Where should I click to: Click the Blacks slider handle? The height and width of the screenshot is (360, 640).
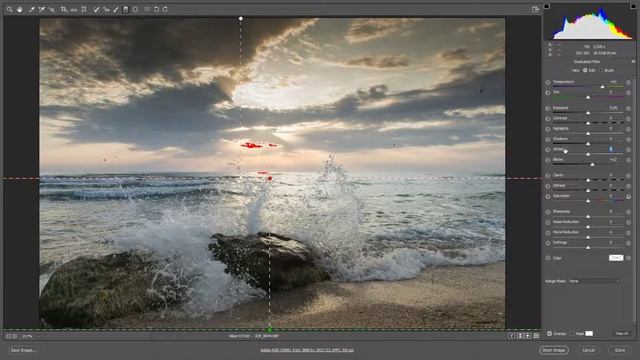(x=592, y=164)
